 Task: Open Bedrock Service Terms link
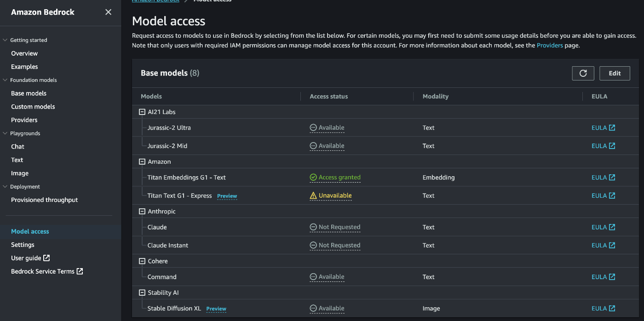click(47, 271)
